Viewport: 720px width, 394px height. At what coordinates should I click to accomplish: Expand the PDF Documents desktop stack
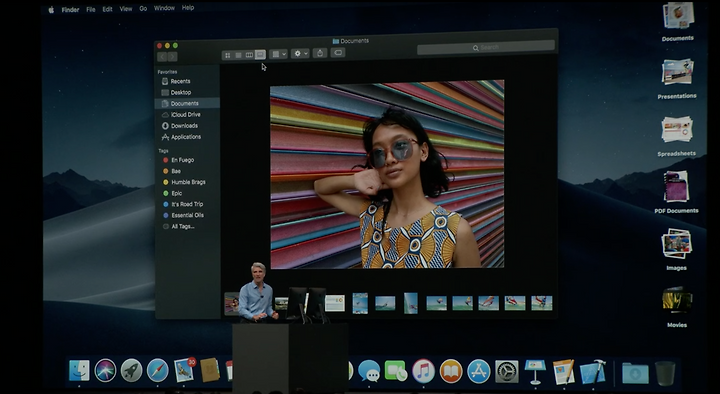(x=676, y=186)
